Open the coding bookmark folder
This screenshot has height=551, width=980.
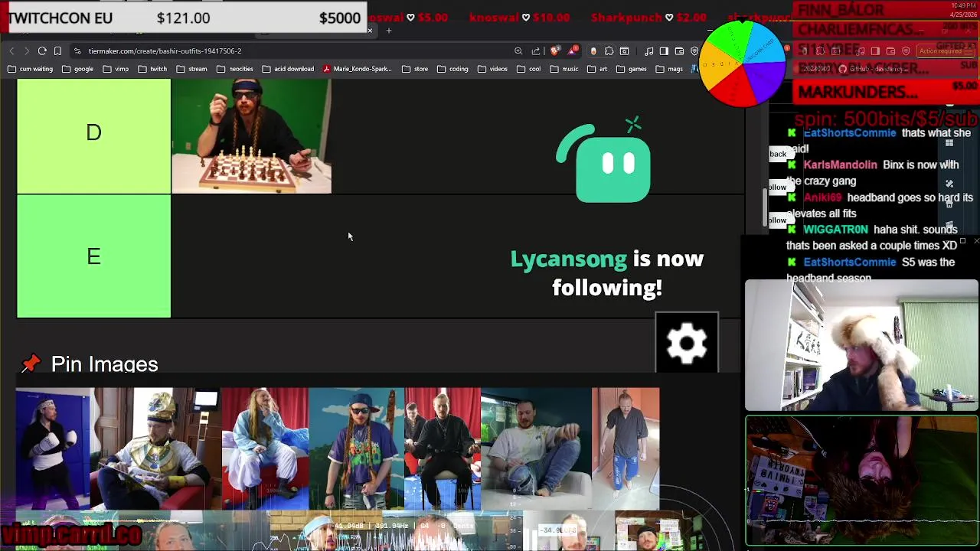453,69
